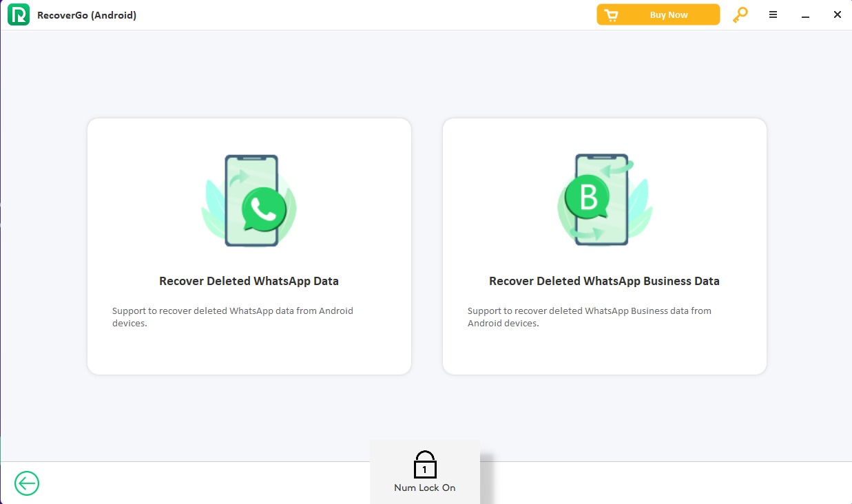Click the shopping cart icon

coord(611,14)
